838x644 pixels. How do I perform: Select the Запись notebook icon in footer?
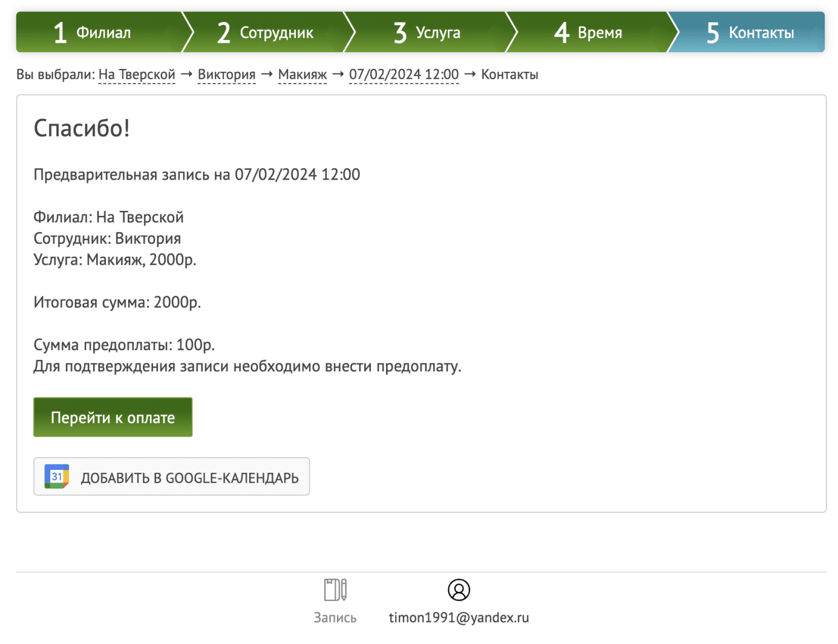[x=335, y=590]
